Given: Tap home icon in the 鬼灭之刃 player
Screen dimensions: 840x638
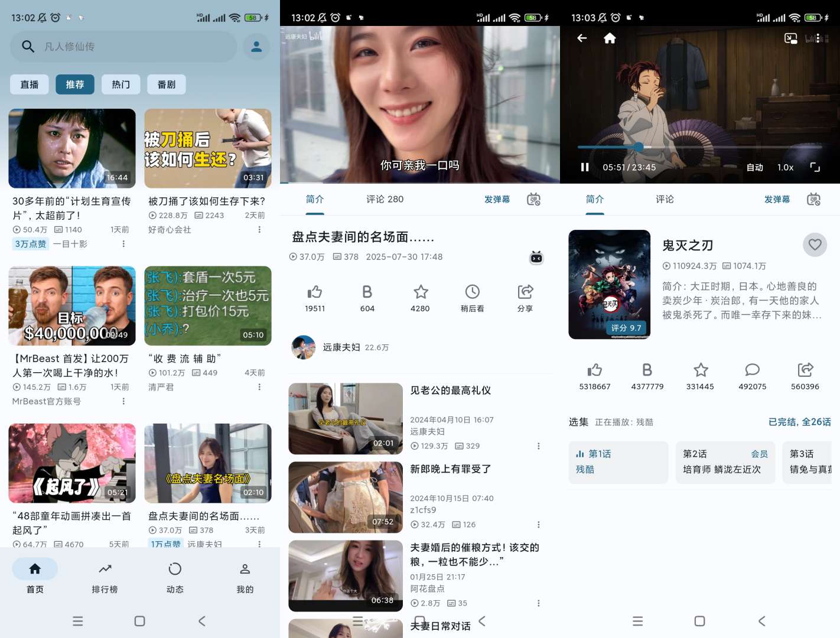Looking at the screenshot, I should pos(610,38).
